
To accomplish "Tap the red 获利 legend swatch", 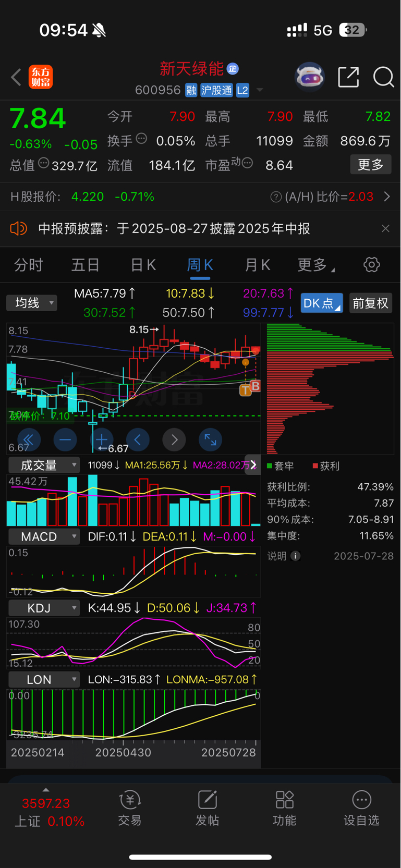I will pyautogui.click(x=315, y=466).
